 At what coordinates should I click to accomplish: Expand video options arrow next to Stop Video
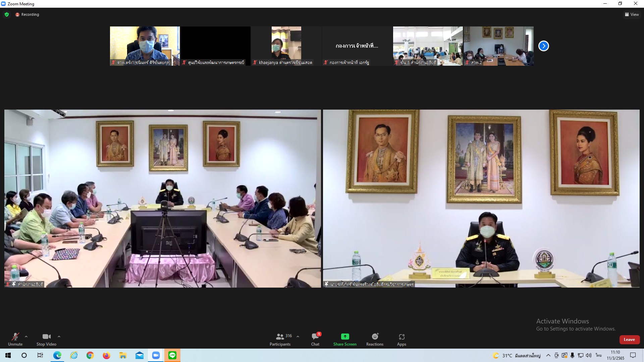pyautogui.click(x=59, y=337)
